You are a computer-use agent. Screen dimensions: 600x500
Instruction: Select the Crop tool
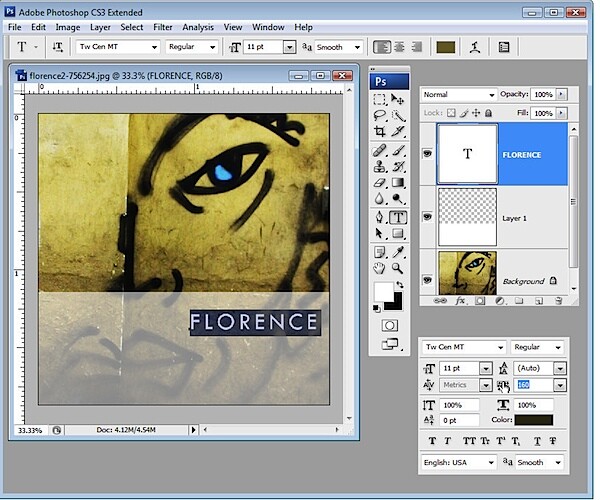point(380,131)
